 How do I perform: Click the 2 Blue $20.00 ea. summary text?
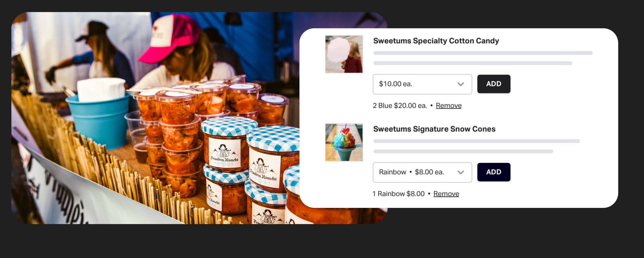pos(400,105)
